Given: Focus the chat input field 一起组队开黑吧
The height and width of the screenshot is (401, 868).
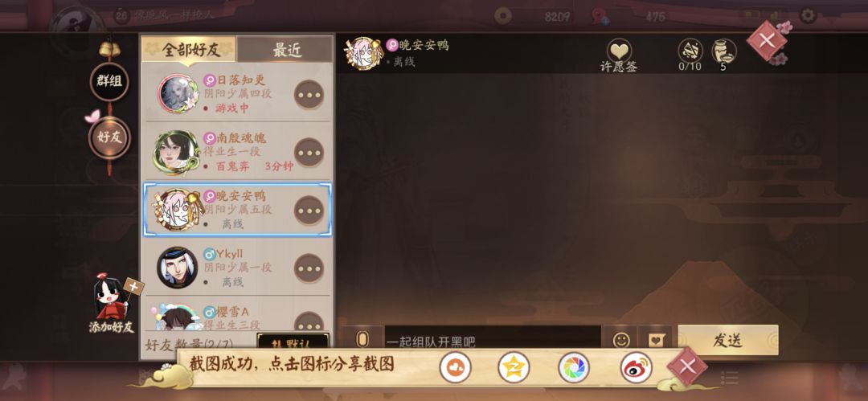Looking at the screenshot, I should click(x=493, y=340).
